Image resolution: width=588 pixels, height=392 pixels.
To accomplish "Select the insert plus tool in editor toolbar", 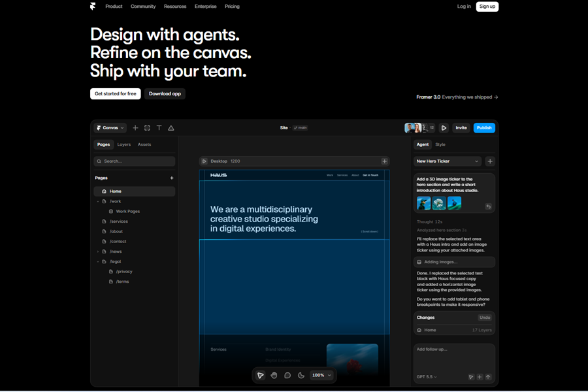I will tap(135, 128).
